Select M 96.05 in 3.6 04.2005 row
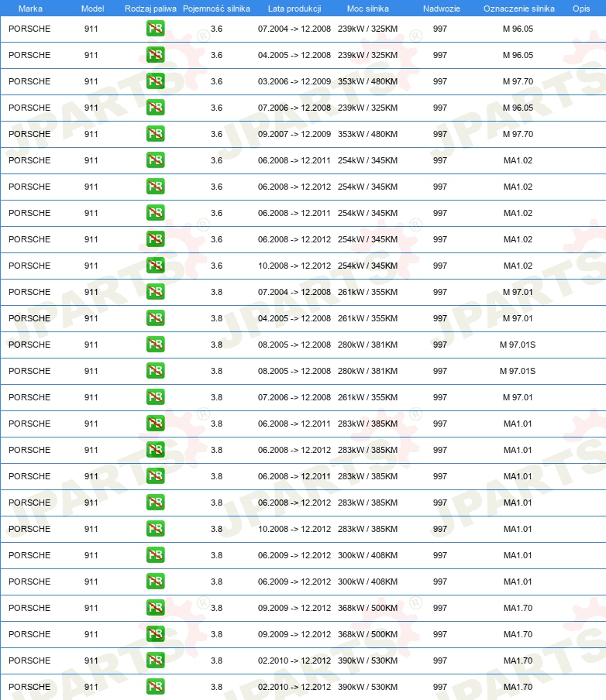 tap(518, 55)
